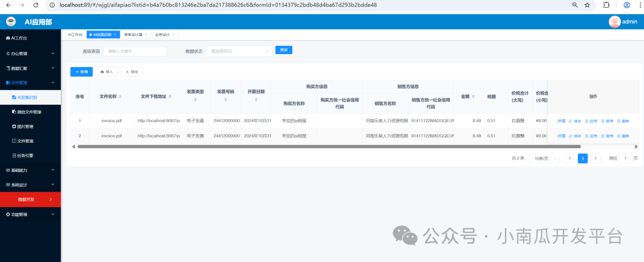The image size is (644, 262).
Task: Click the table horizontal scrollbar thumb
Action: (x=329, y=146)
